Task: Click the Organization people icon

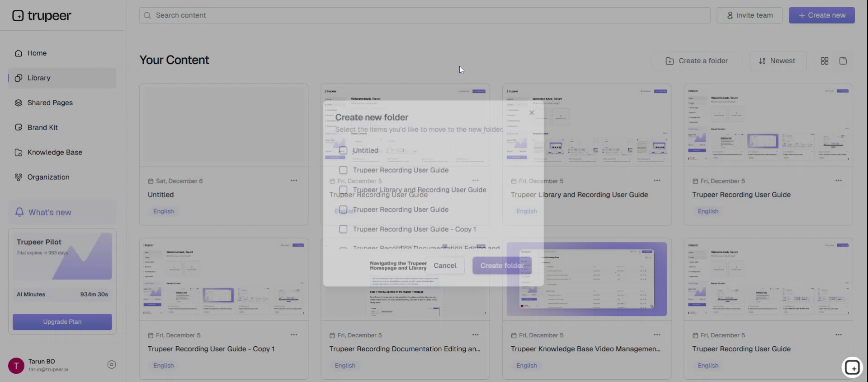Action: [19, 177]
